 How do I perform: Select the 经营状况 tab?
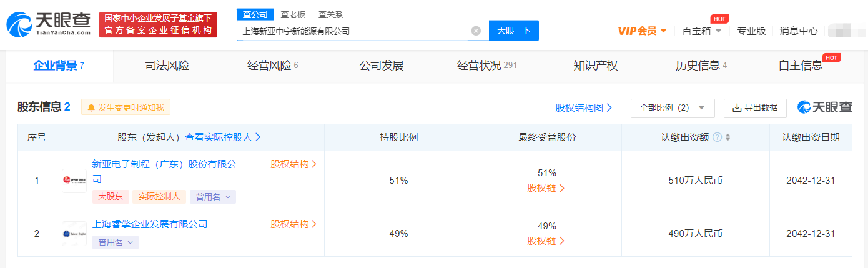pyautogui.click(x=488, y=66)
